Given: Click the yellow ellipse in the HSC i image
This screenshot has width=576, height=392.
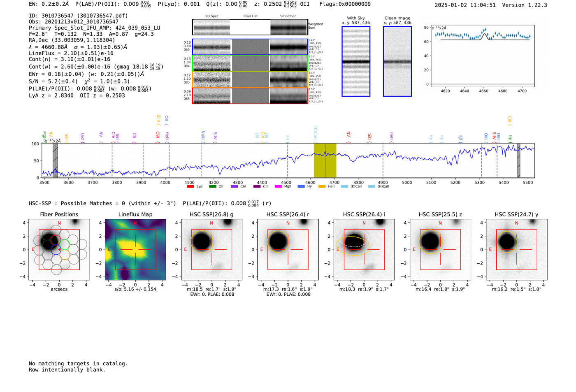Looking at the screenshot, I should pyautogui.click(x=353, y=246).
